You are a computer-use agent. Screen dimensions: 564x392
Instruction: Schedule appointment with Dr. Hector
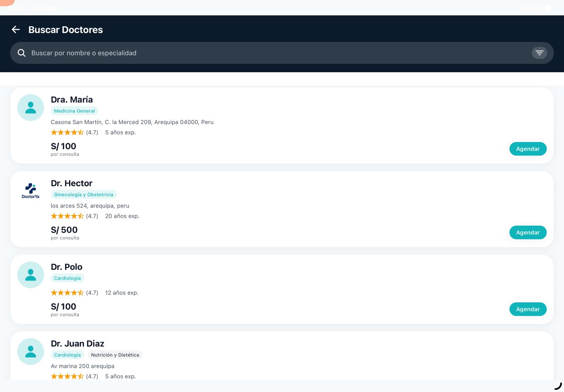527,232
